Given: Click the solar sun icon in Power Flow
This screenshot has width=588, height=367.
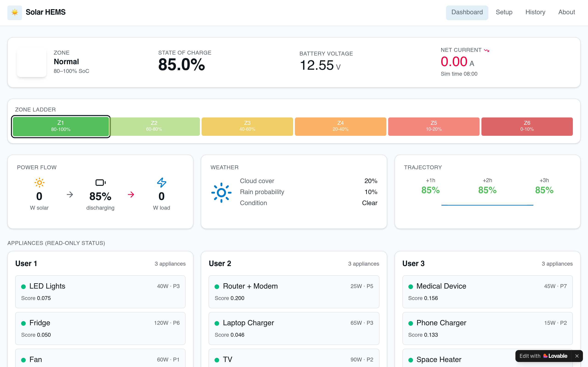Looking at the screenshot, I should pos(39,183).
